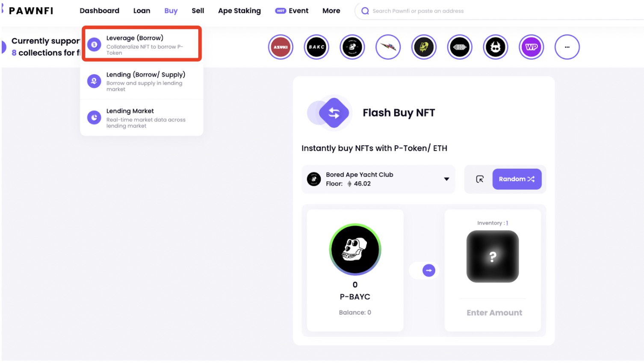Choose the BAKC collection icon
644x363 pixels.
pyautogui.click(x=316, y=47)
